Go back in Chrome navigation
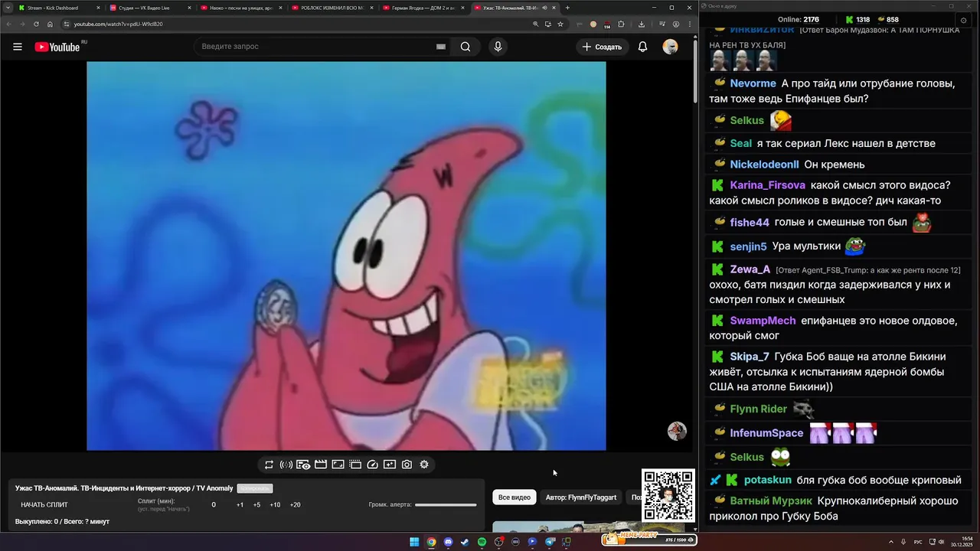 click(x=9, y=24)
